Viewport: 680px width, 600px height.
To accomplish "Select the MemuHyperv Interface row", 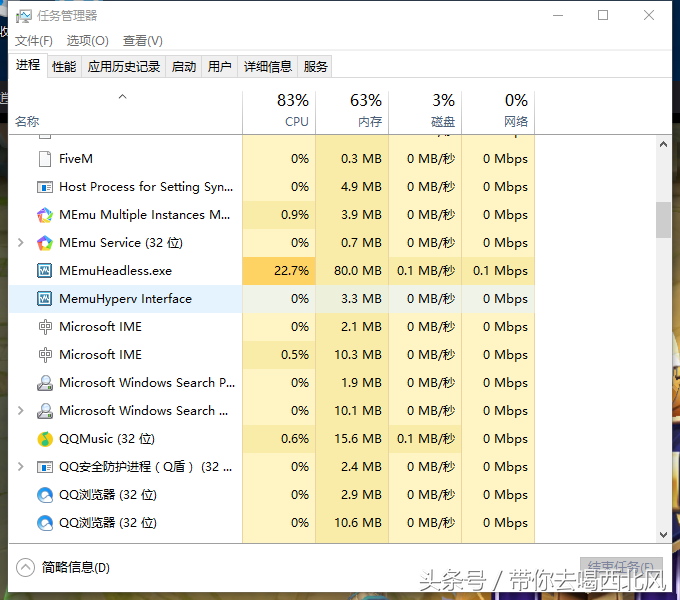I will click(x=271, y=299).
